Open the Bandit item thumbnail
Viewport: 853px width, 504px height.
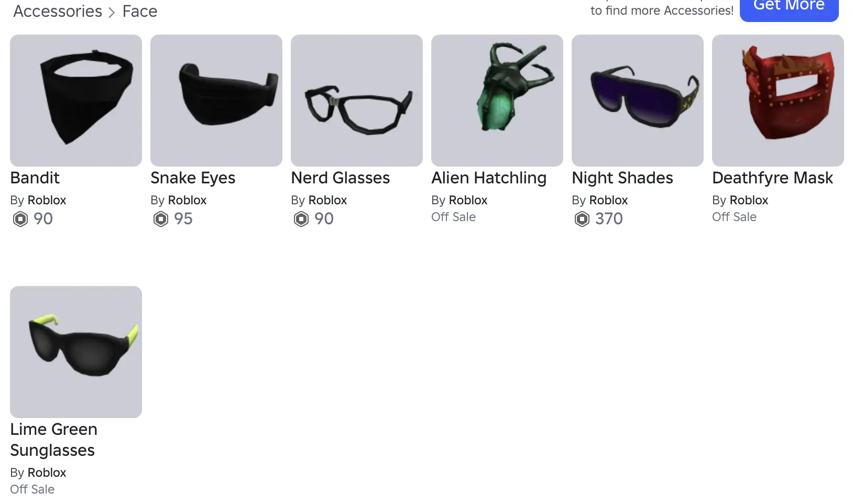(x=76, y=101)
